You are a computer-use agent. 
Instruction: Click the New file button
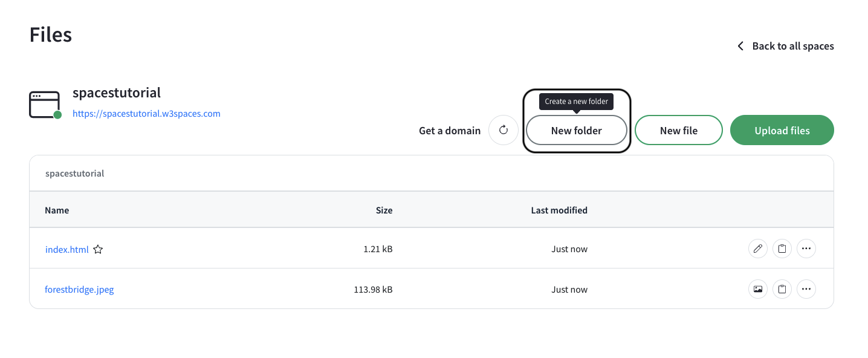(679, 130)
